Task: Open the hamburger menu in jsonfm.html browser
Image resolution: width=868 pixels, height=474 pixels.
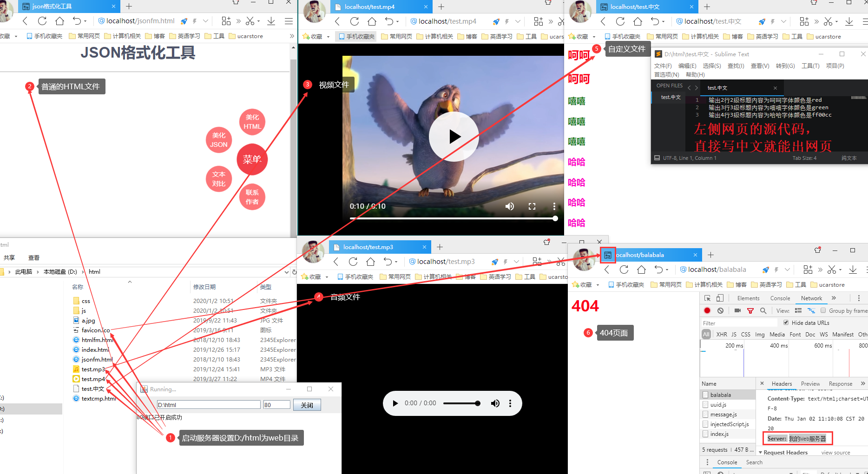Action: (289, 21)
